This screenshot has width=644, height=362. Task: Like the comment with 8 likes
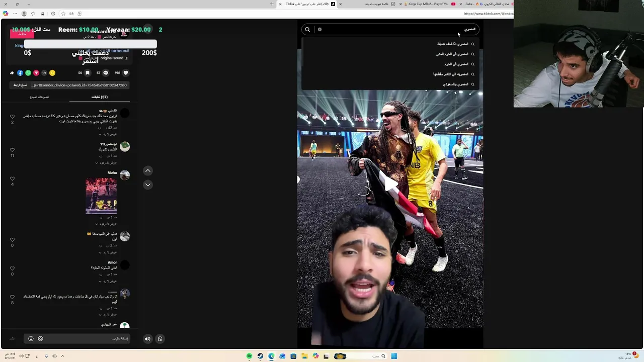[x=12, y=297]
